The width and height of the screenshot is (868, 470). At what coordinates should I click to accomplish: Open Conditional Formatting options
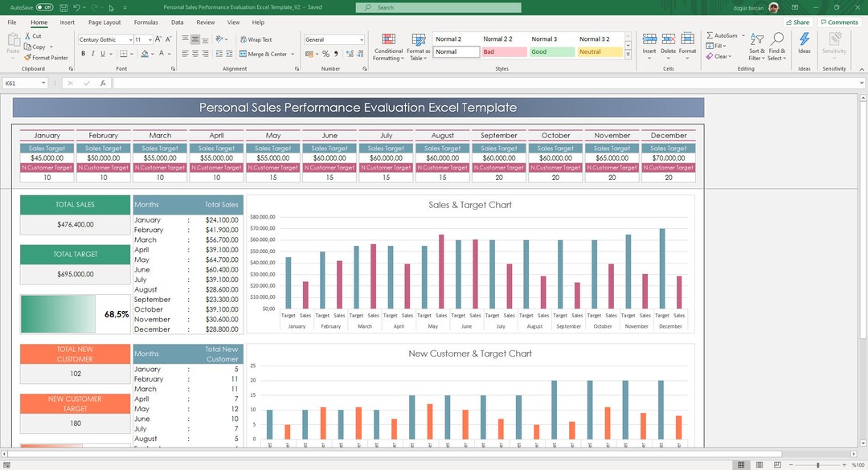[x=388, y=46]
